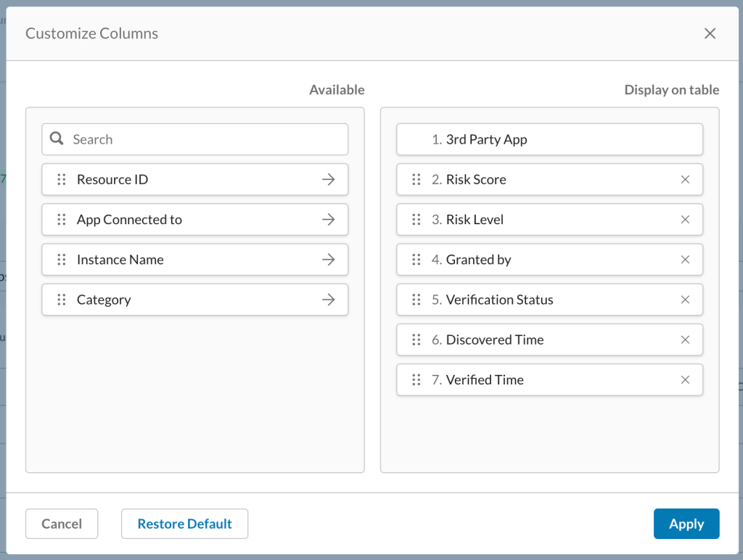This screenshot has width=743, height=560.
Task: Grab the Discovered Time drag handle
Action: (x=416, y=339)
